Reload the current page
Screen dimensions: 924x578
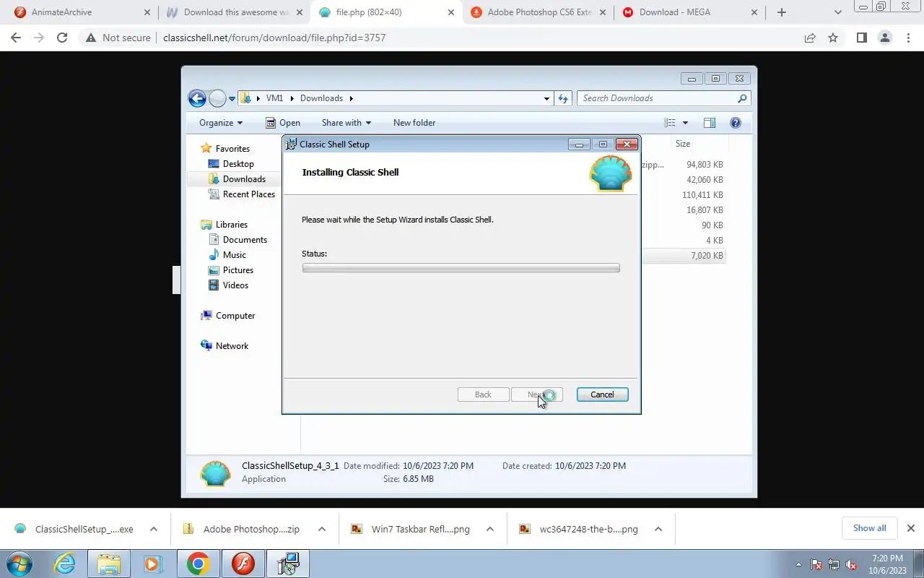point(62,38)
